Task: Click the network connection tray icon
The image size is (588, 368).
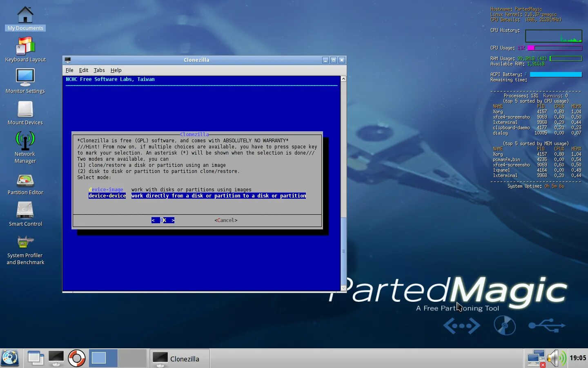Action: [536, 359]
